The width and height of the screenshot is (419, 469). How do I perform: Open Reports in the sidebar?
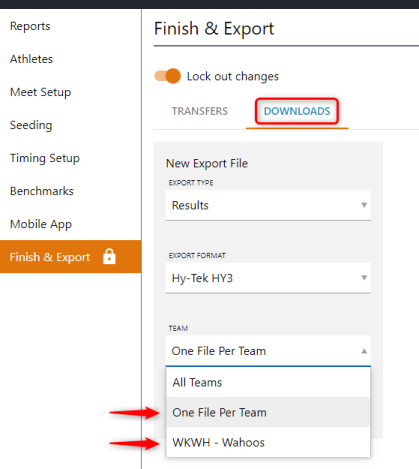point(30,26)
